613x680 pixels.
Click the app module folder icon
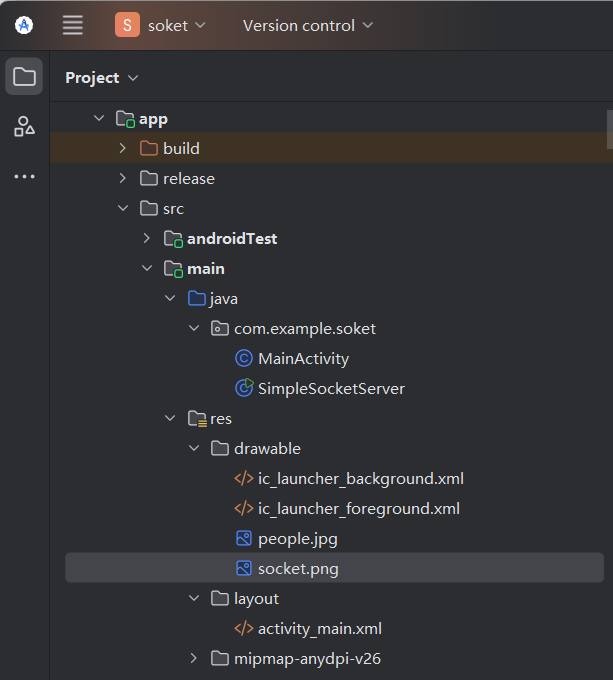coord(125,119)
